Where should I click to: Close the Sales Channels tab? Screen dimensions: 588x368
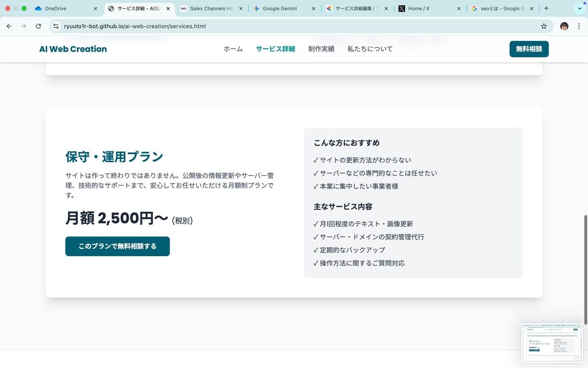point(241,9)
